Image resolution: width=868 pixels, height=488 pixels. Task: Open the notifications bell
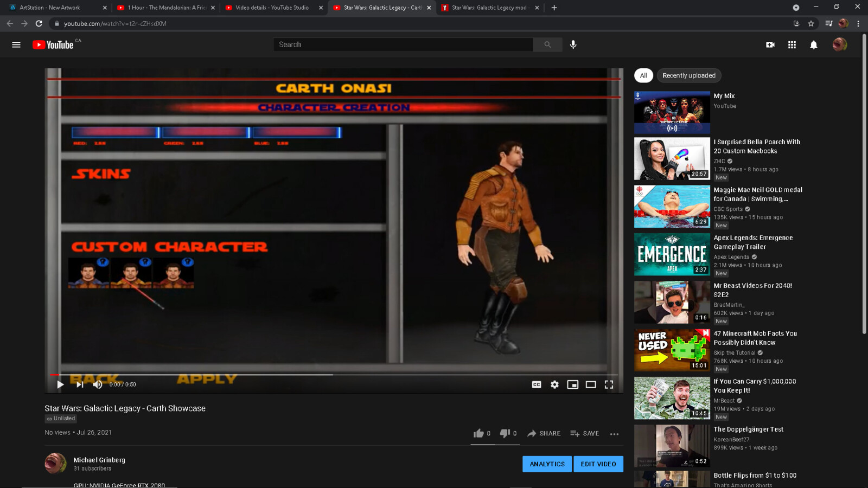tap(813, 44)
